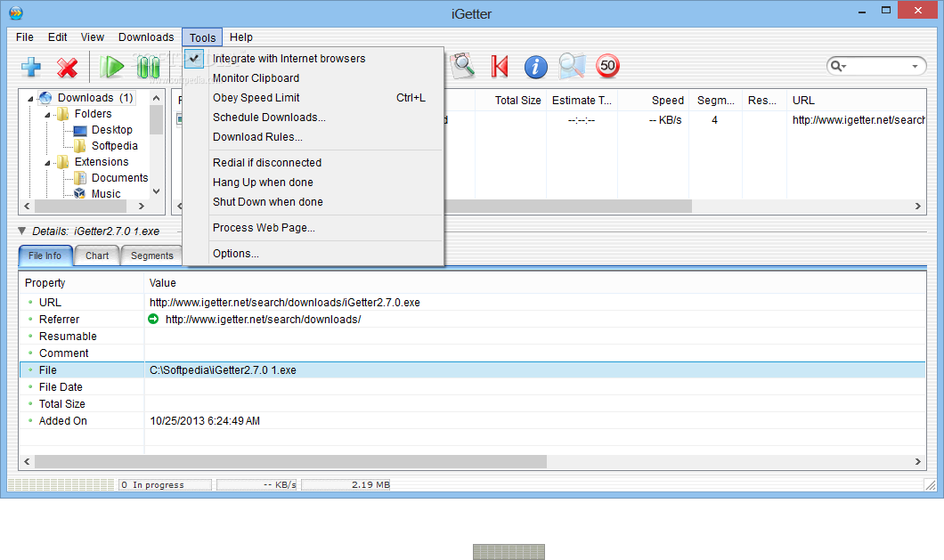The image size is (944, 560).
Task: Open the Help menu
Action: (240, 37)
